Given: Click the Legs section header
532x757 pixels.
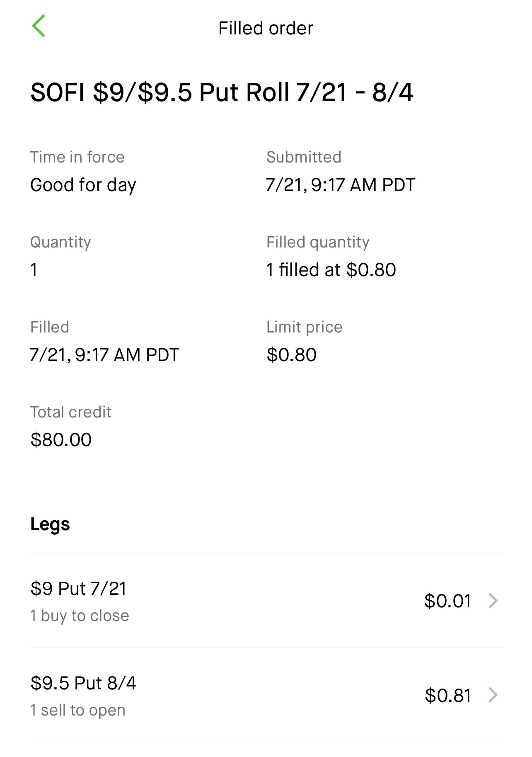Looking at the screenshot, I should 50,524.
